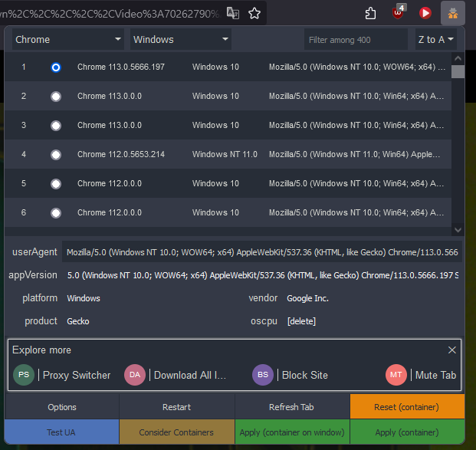
Task: Click the list scrollbar thumb
Action: 458,72
